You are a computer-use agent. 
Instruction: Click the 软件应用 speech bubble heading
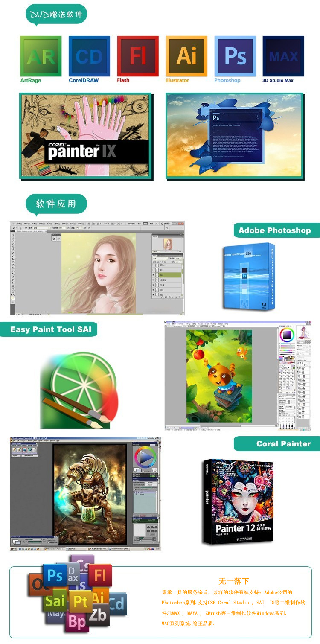point(55,204)
